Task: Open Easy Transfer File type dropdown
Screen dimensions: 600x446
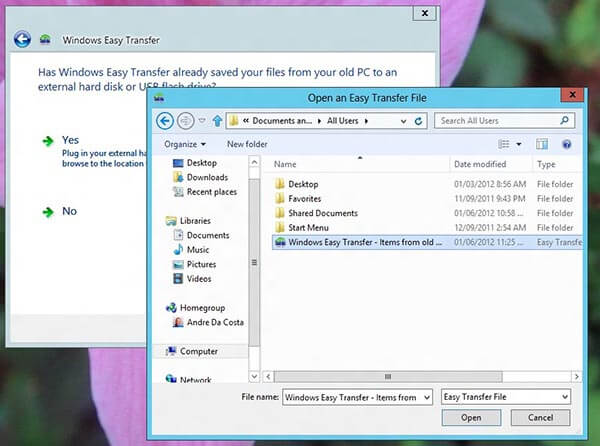Action: (x=565, y=397)
